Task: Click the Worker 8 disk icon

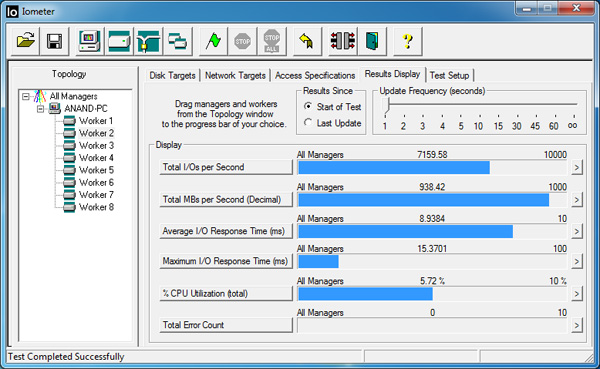Action: [x=69, y=207]
